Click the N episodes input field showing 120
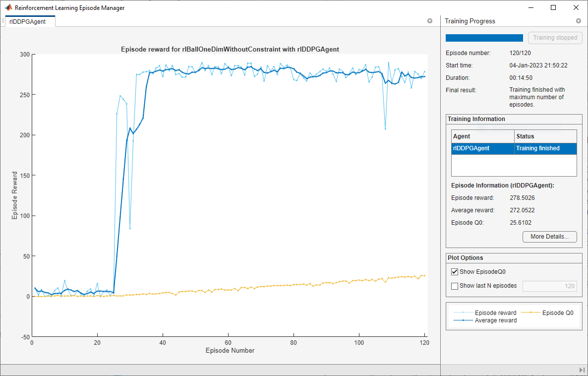This screenshot has height=376, width=588. [550, 286]
